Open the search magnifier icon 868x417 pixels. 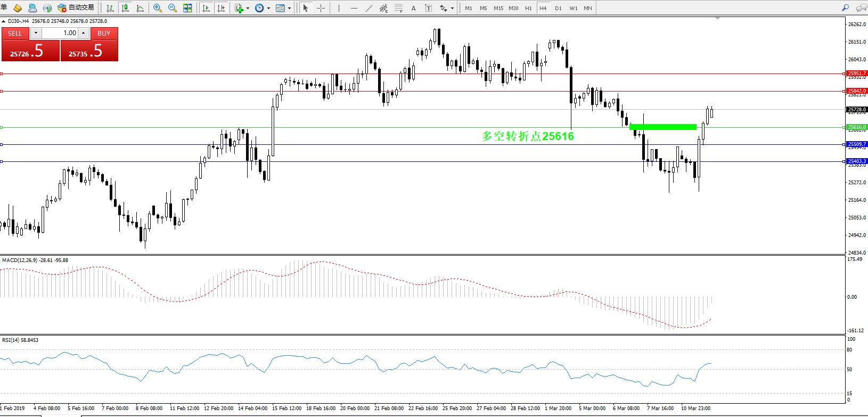click(x=845, y=8)
